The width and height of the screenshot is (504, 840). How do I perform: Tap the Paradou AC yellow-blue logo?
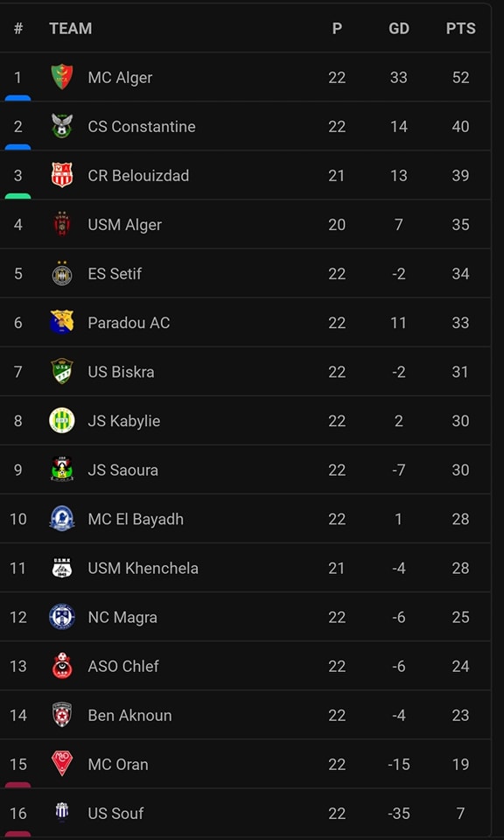(61, 322)
